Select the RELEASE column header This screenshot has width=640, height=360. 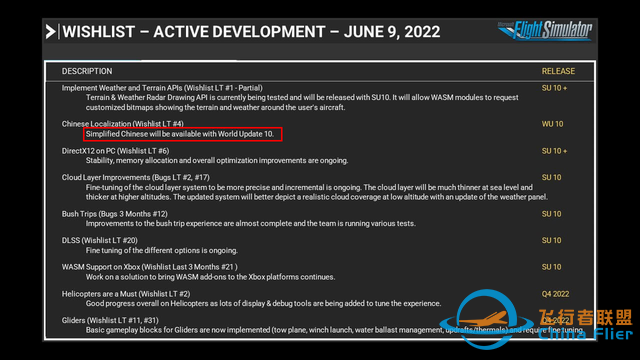[x=558, y=71]
